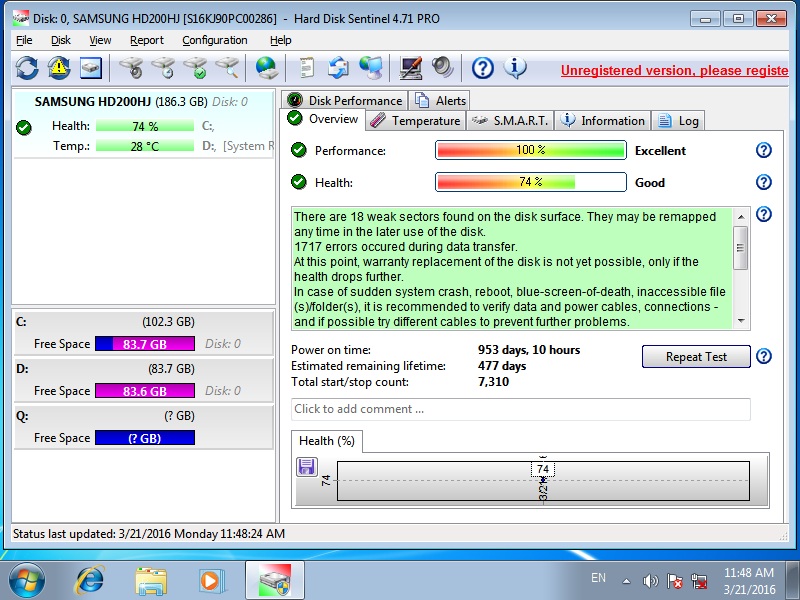Image resolution: width=800 pixels, height=600 pixels.
Task: Click EN language indicator in taskbar
Action: click(598, 578)
